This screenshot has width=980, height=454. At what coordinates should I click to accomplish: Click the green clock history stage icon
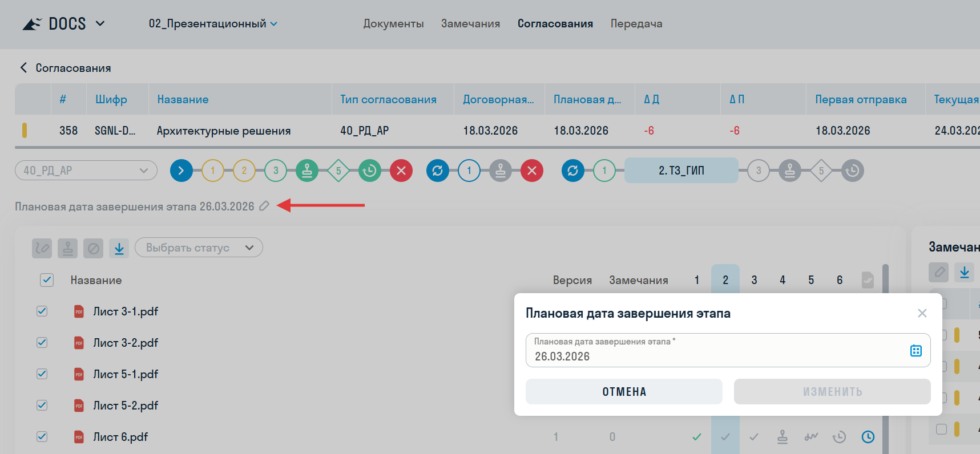[370, 171]
